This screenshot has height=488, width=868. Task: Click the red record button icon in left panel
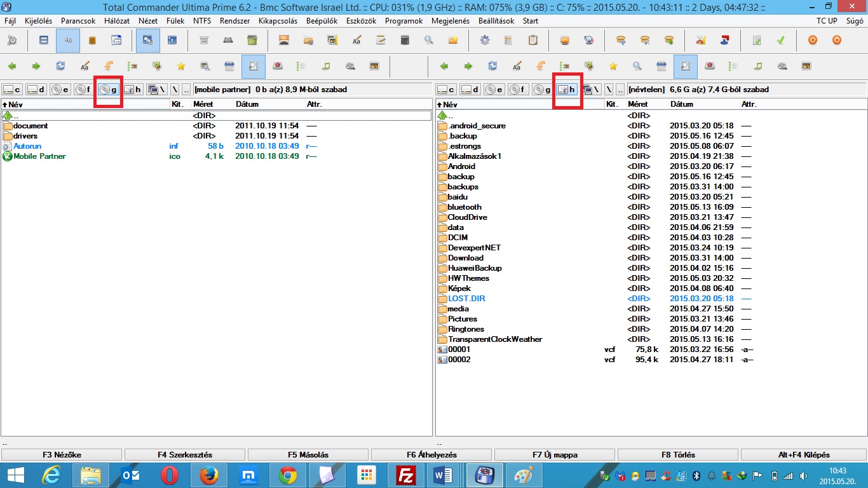pos(278,66)
